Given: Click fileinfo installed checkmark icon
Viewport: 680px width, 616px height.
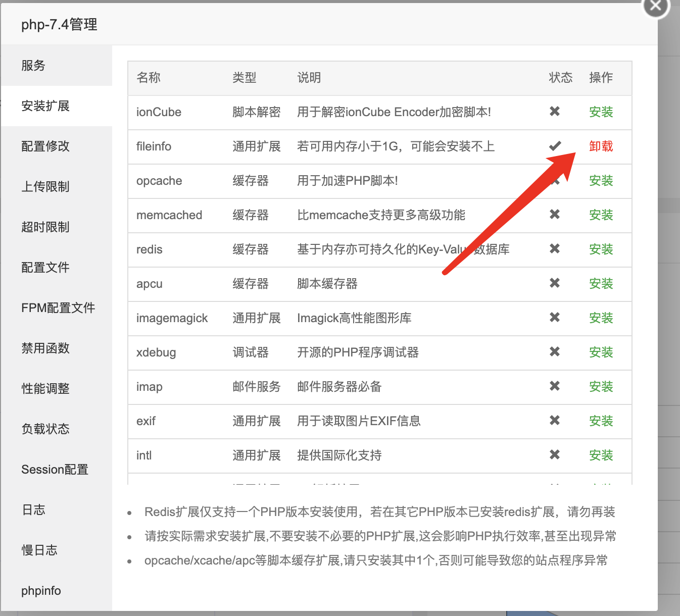Looking at the screenshot, I should point(555,146).
